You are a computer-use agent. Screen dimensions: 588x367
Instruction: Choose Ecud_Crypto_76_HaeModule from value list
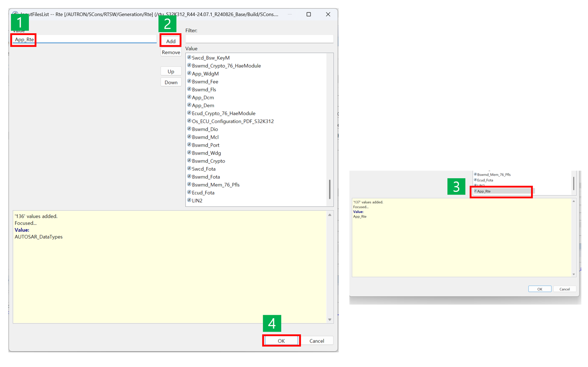[x=223, y=113]
